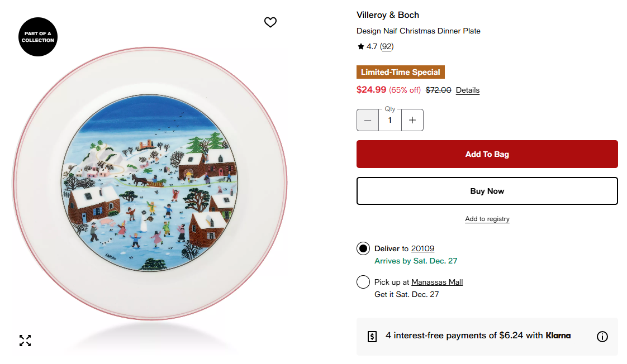Decrease quantity with the minus button
The image size is (627, 364).
click(368, 120)
